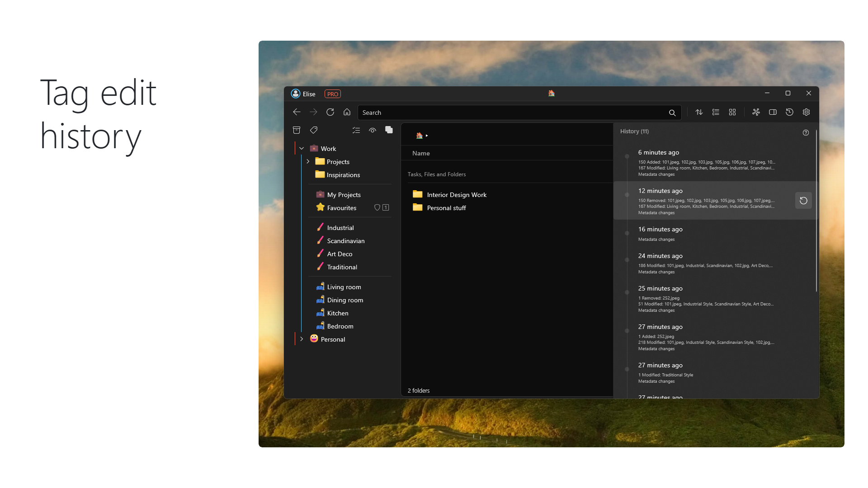Go to the home location
The height and width of the screenshot is (488, 868).
[347, 112]
